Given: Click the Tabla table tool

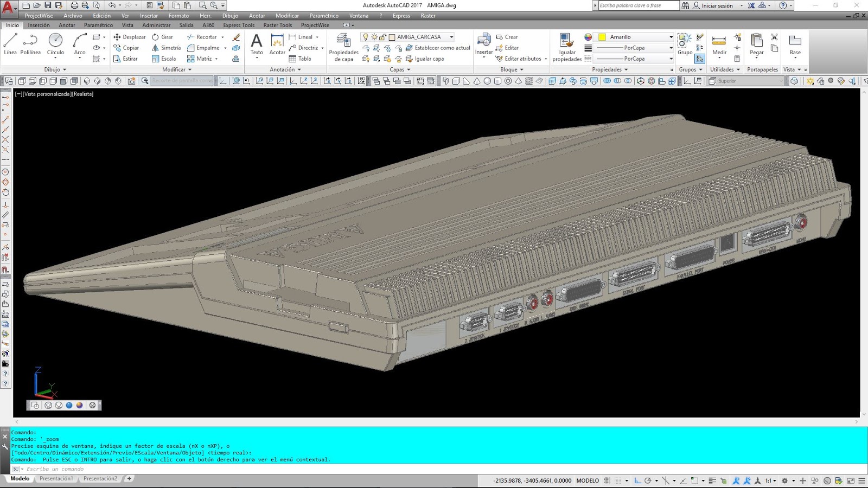Looking at the screenshot, I should [x=300, y=59].
